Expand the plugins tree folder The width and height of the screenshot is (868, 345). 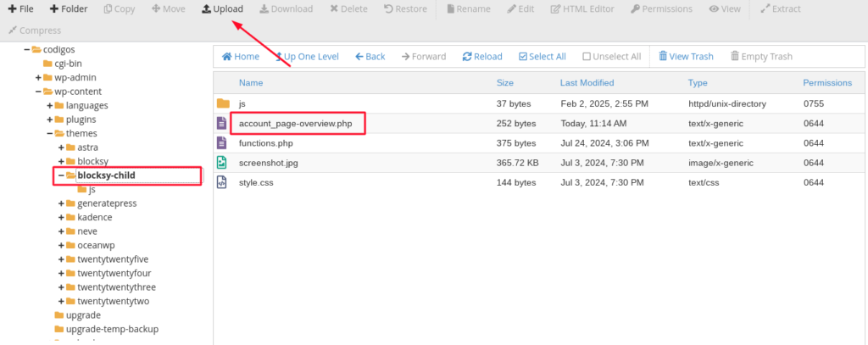[50, 119]
